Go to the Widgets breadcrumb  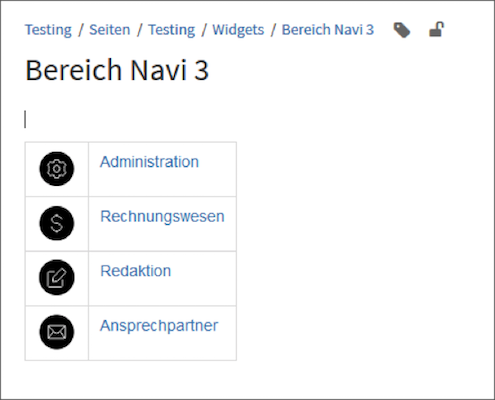click(238, 30)
